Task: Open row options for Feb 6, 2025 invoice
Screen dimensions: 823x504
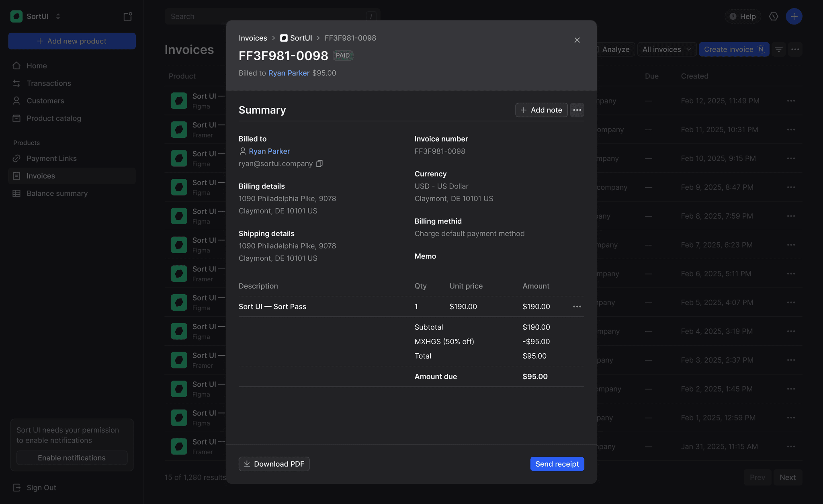Action: [x=791, y=274]
